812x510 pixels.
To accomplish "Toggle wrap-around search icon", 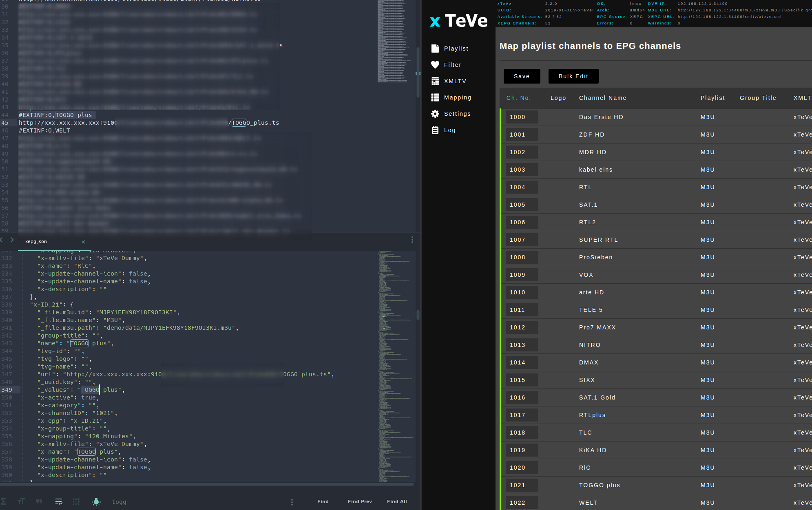I will coord(59,501).
